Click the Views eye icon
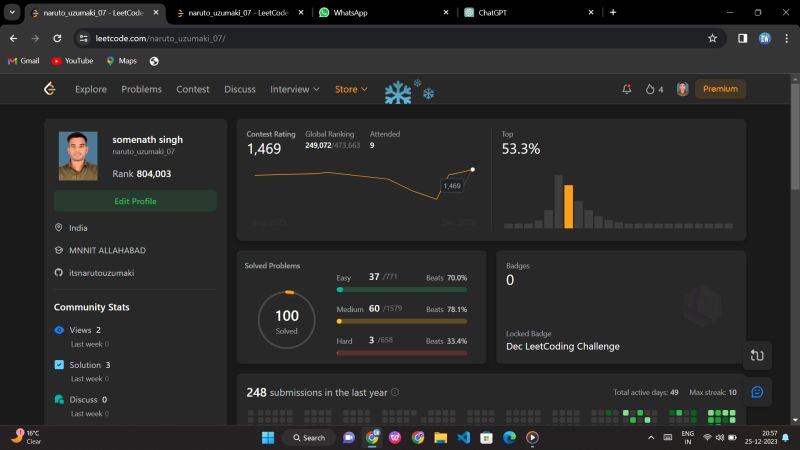This screenshot has width=800, height=450. point(59,330)
